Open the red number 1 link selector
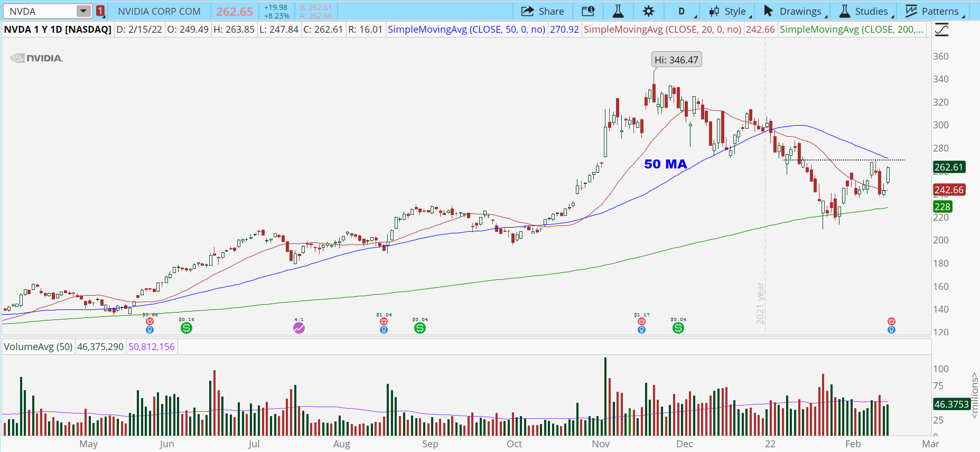Image resolution: width=980 pixels, height=452 pixels. [x=100, y=11]
